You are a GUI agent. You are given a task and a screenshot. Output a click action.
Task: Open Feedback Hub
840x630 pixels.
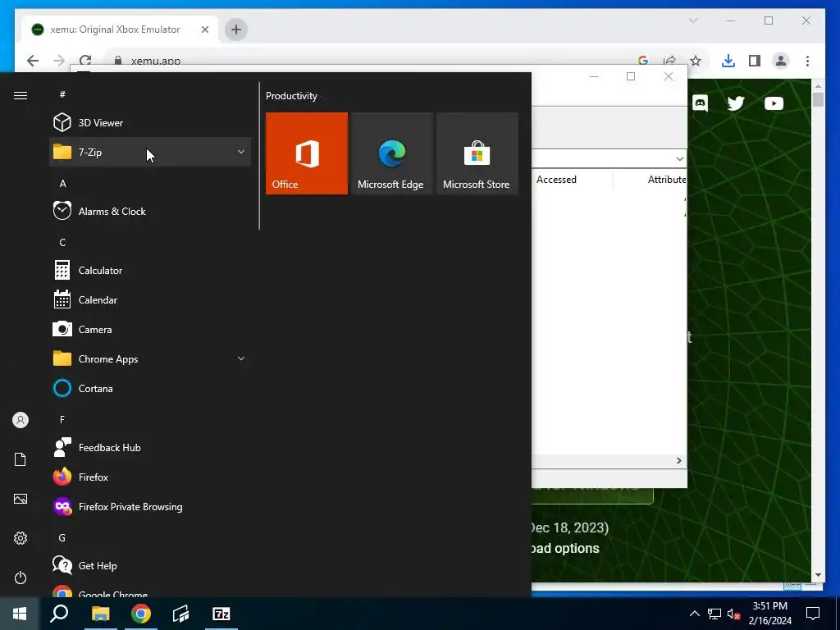pyautogui.click(x=150, y=447)
